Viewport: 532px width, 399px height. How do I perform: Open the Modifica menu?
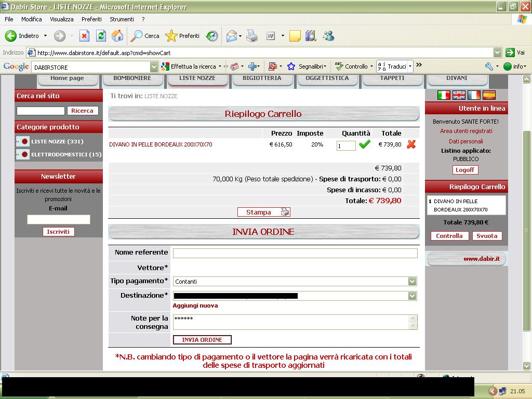(x=32, y=19)
